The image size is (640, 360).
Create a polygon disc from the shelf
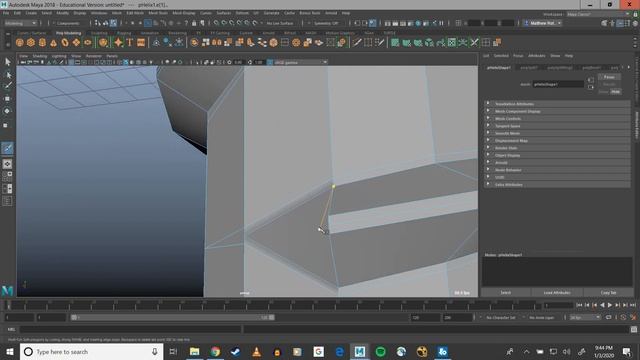point(88,42)
